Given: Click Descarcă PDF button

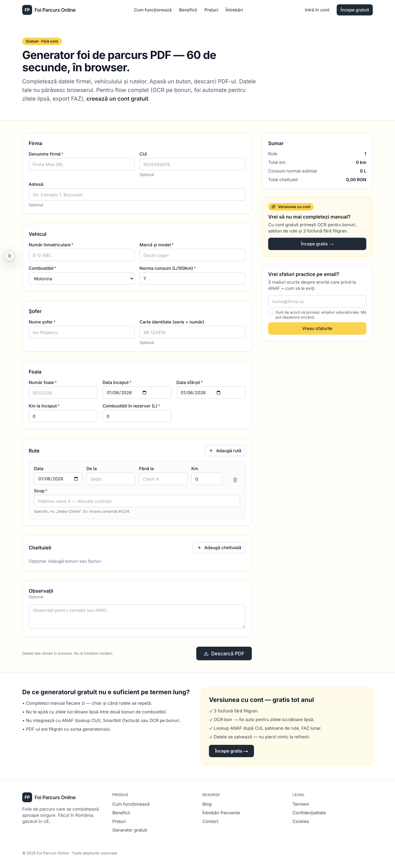Looking at the screenshot, I should coord(224,653).
